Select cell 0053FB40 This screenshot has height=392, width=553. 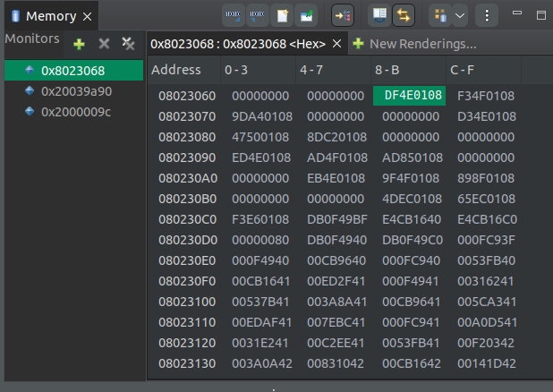487,260
